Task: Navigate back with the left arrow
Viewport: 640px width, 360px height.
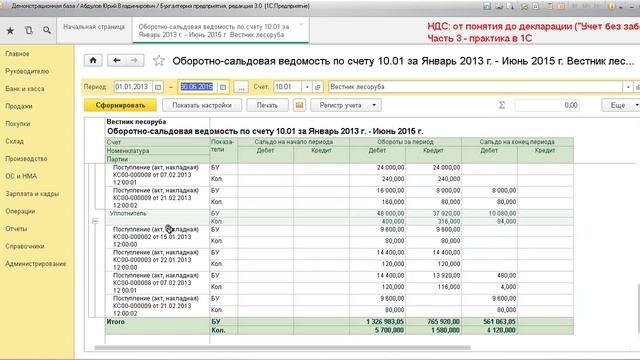Action: tap(117, 60)
